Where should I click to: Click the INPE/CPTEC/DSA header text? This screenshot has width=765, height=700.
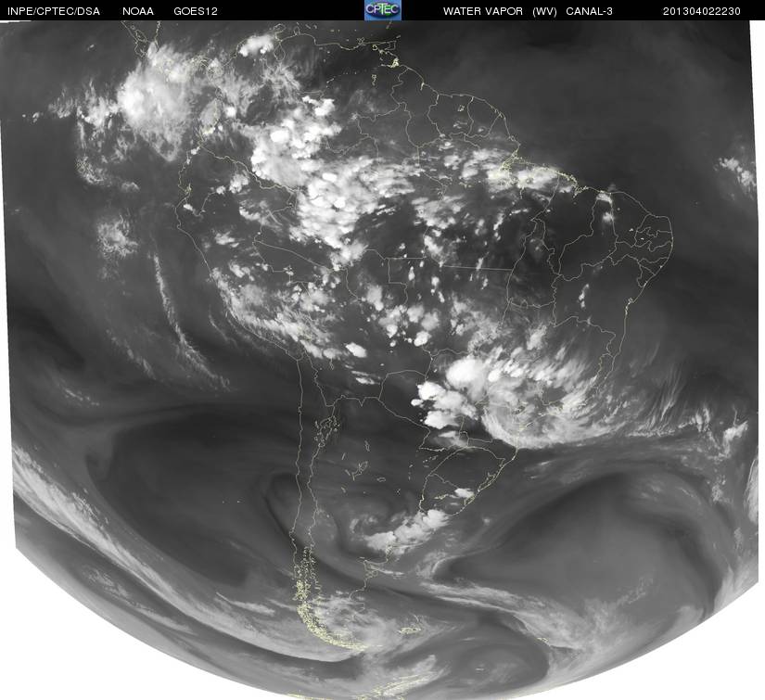54,11
